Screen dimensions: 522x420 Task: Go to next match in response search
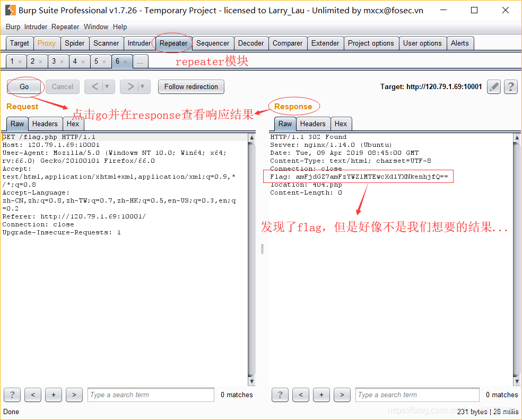click(342, 395)
